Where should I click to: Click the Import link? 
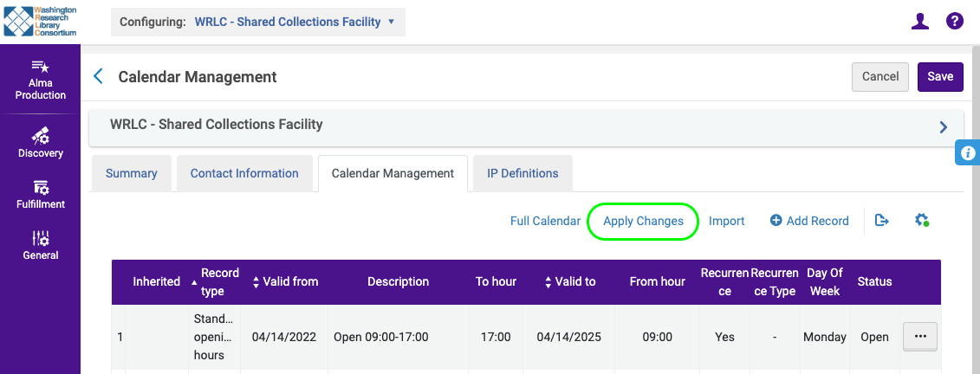click(x=726, y=221)
